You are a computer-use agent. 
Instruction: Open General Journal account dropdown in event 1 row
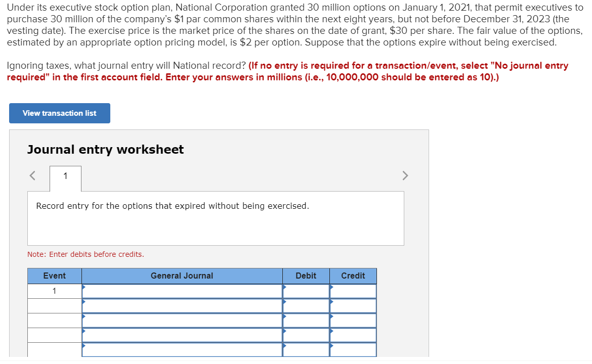pos(182,291)
